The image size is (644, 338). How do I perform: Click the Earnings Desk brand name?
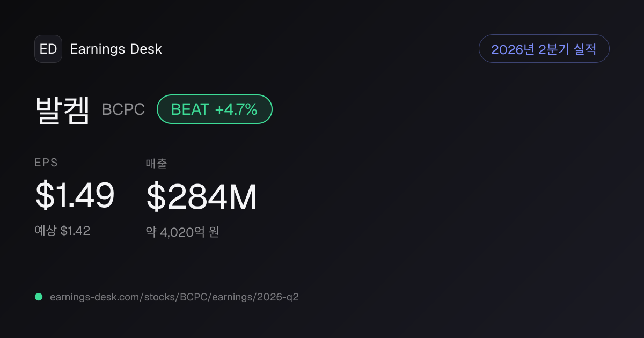point(116,49)
